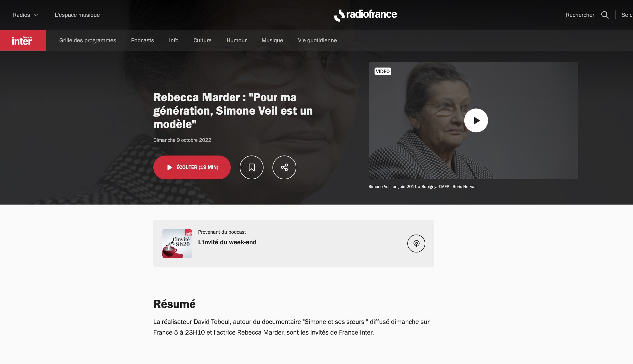Open Grille des programmes menu
This screenshot has height=364, width=633.
(x=88, y=40)
